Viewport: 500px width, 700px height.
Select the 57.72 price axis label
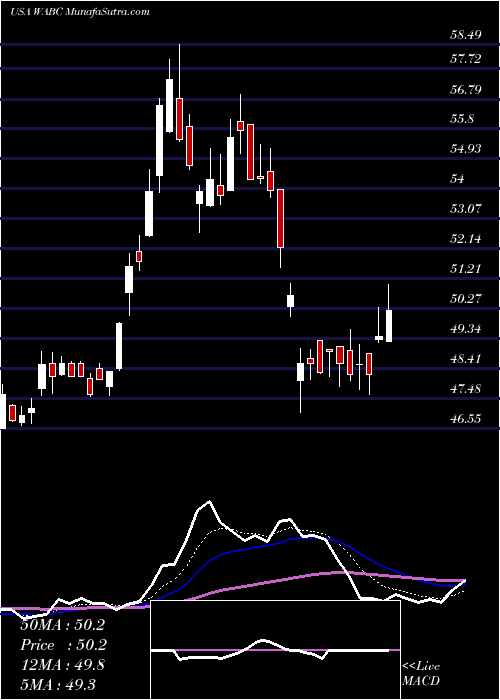[x=466, y=59]
